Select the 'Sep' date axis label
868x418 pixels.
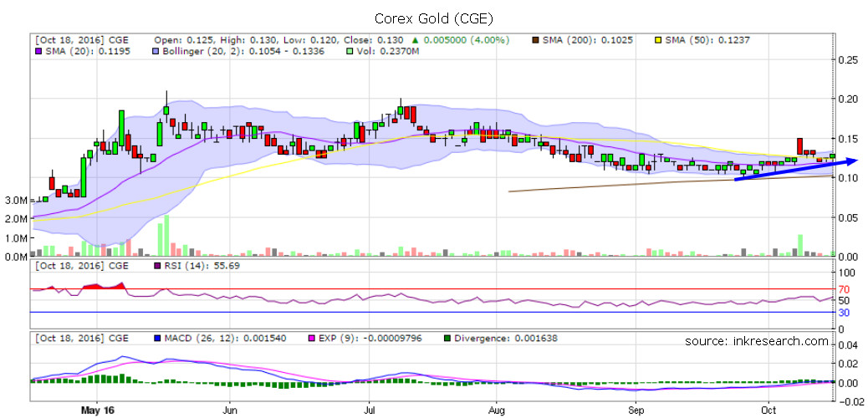tap(636, 410)
